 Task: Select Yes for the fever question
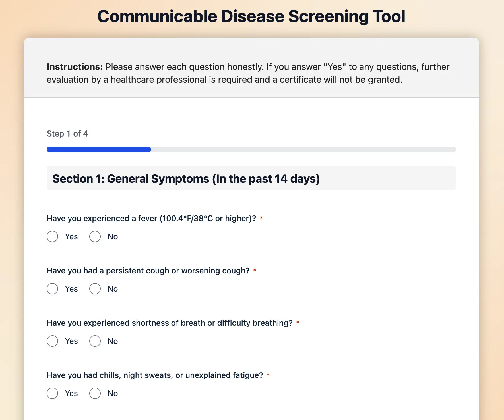pyautogui.click(x=52, y=236)
